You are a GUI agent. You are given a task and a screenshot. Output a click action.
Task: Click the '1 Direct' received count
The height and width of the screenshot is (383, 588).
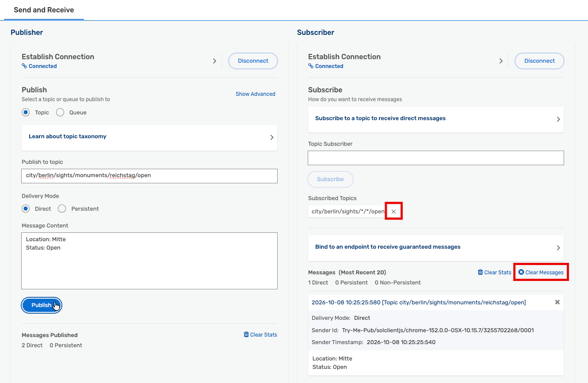pyautogui.click(x=318, y=283)
